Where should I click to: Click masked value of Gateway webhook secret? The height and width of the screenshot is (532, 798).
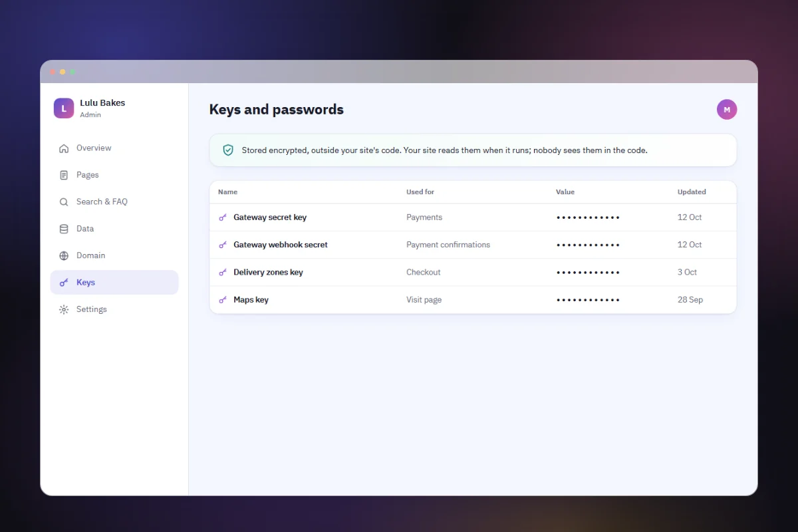click(x=588, y=245)
